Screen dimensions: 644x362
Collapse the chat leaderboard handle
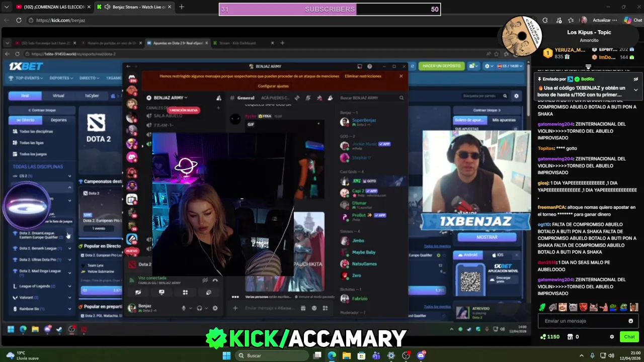click(x=588, y=67)
